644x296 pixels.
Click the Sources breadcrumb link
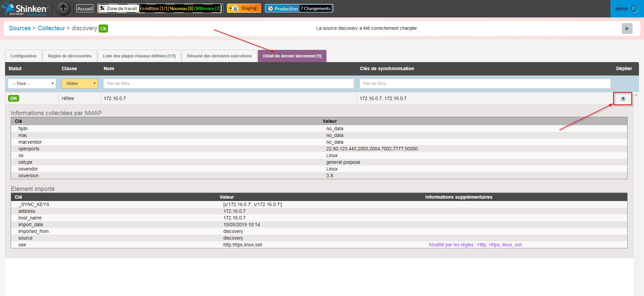click(20, 28)
